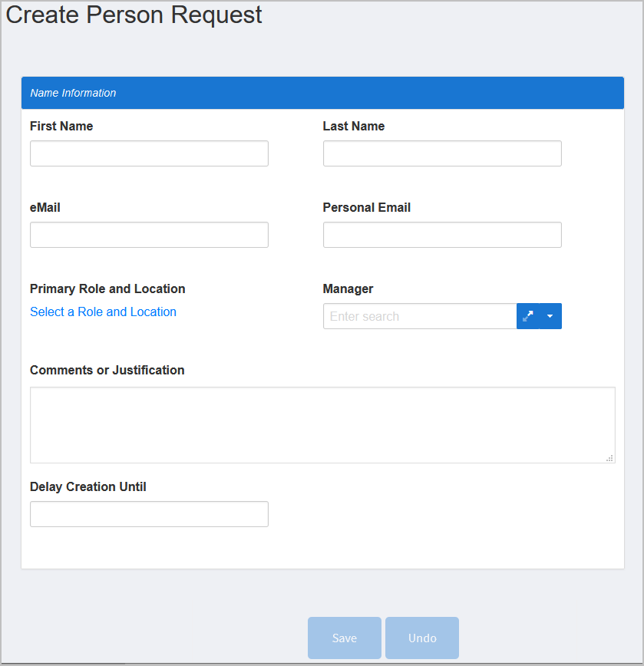Click the First Name label
Image resolution: width=644 pixels, height=666 pixels.
61,126
